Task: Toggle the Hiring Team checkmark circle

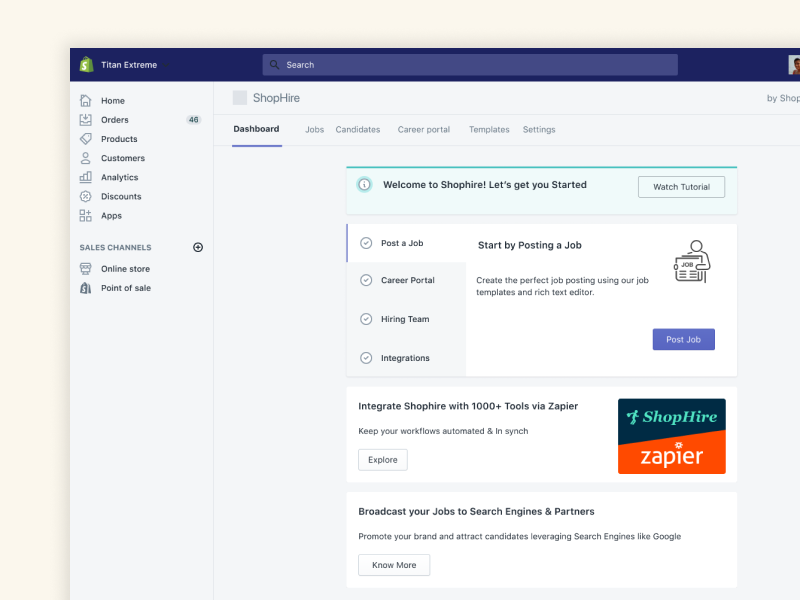Action: [x=366, y=319]
